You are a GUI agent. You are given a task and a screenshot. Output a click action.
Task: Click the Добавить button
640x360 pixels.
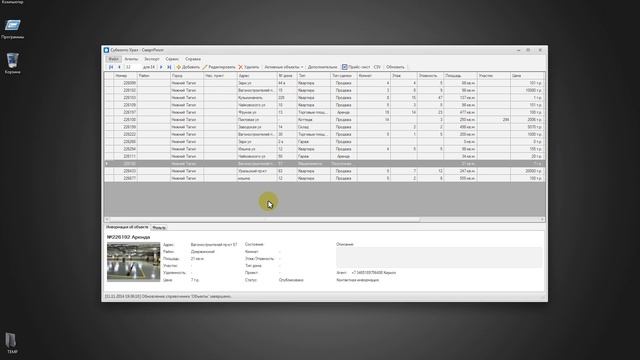pos(188,67)
